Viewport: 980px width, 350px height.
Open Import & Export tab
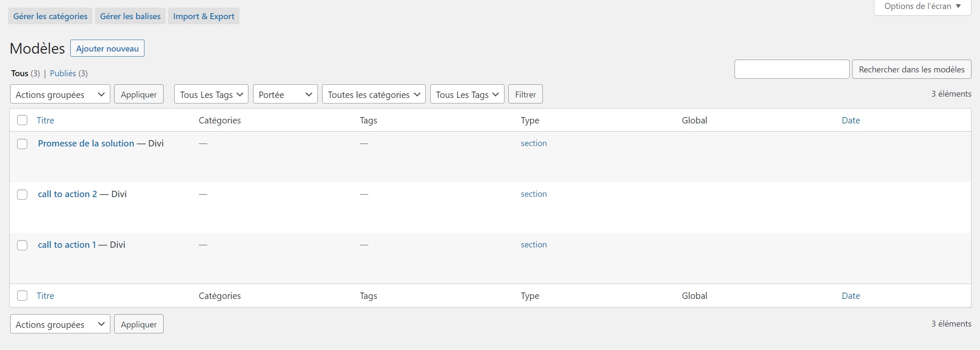pos(204,16)
